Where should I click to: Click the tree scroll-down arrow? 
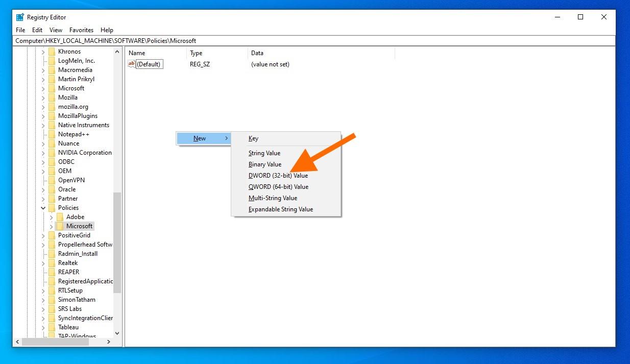(117, 333)
